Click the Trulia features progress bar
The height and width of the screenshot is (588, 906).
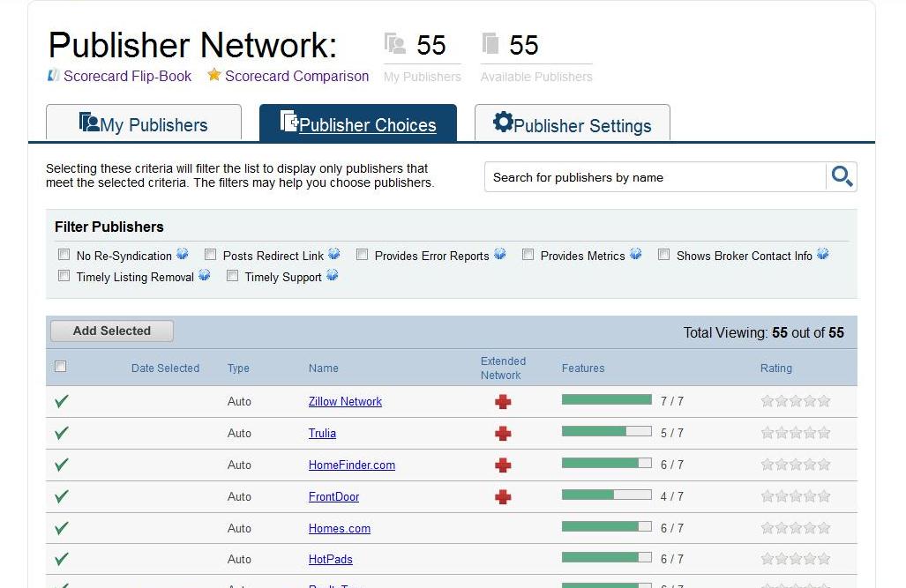(607, 431)
